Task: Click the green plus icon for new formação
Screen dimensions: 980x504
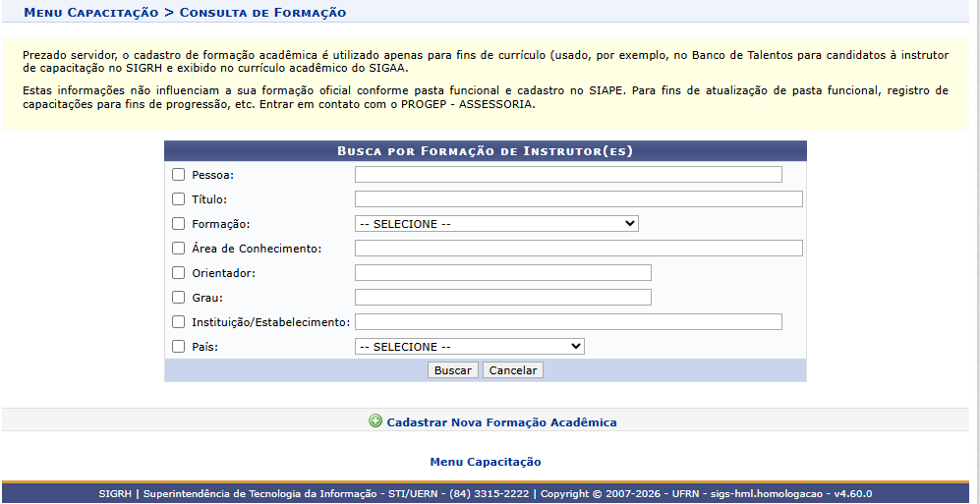Action: [375, 421]
